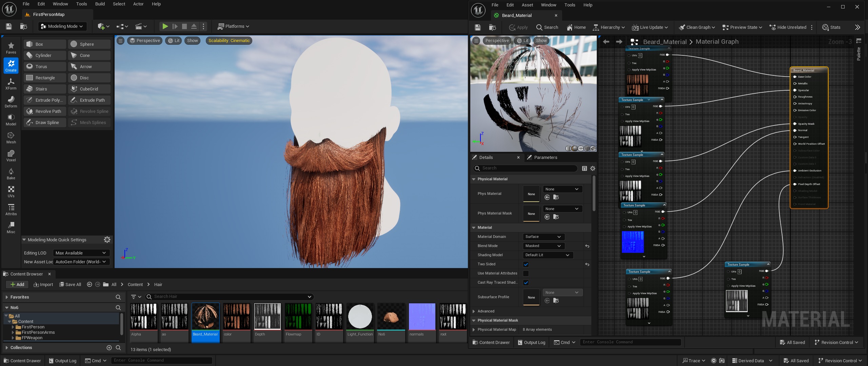Open the Voxel modeling category
Screen dimensions: 868x366
coord(11,156)
